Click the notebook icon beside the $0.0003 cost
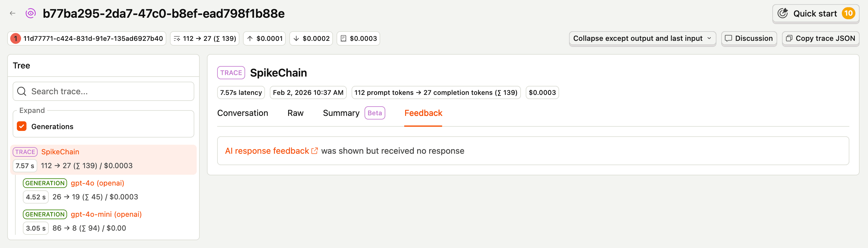The height and width of the screenshot is (248, 868). tap(344, 38)
